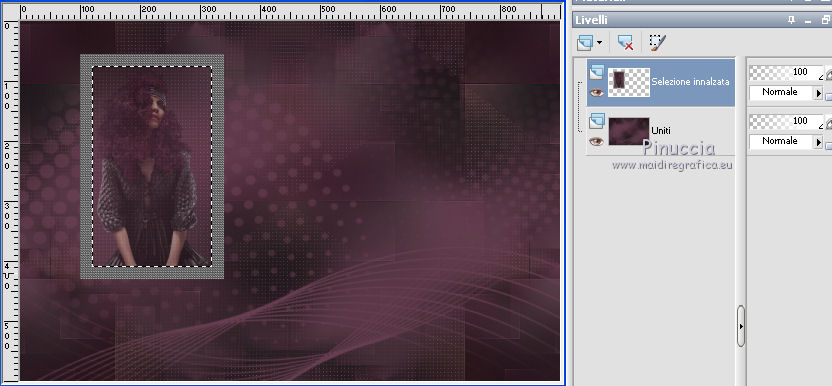Viewport: 832px width, 386px height.
Task: Click raster layer type icon of Uniti
Action: (596, 121)
